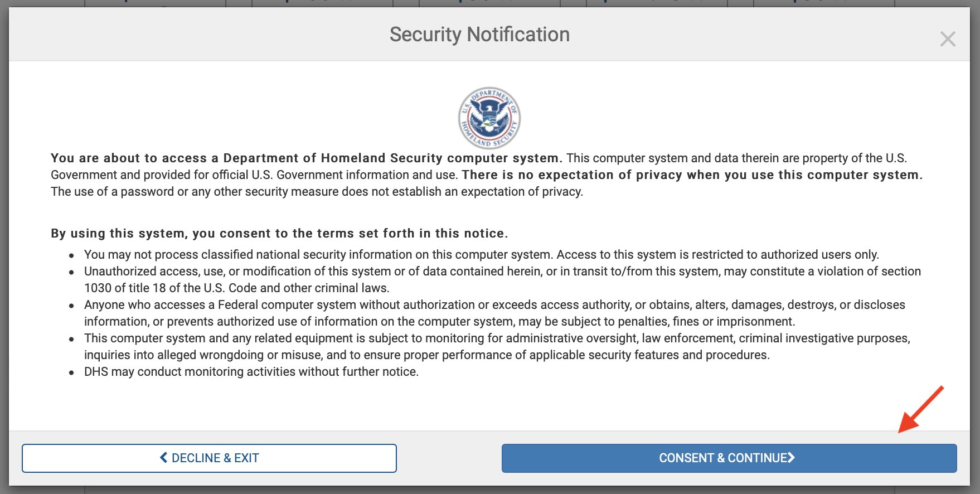Click the bullet about classified national security information
The image size is (980, 494).
pos(482,255)
